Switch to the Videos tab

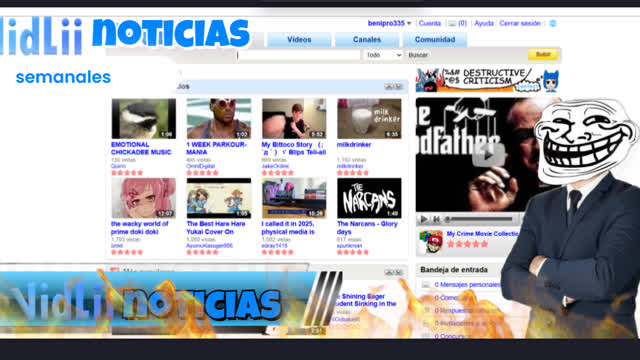299,40
